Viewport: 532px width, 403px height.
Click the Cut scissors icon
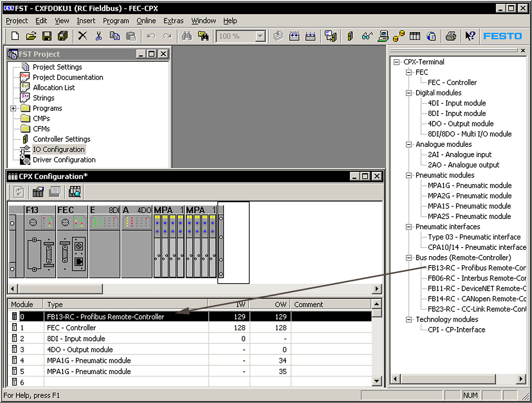point(99,36)
